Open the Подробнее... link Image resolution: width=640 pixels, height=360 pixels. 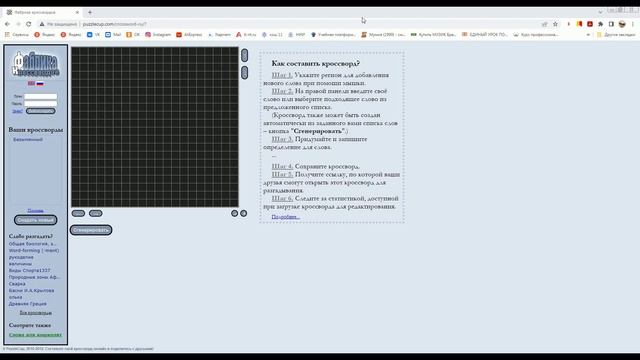click(286, 217)
